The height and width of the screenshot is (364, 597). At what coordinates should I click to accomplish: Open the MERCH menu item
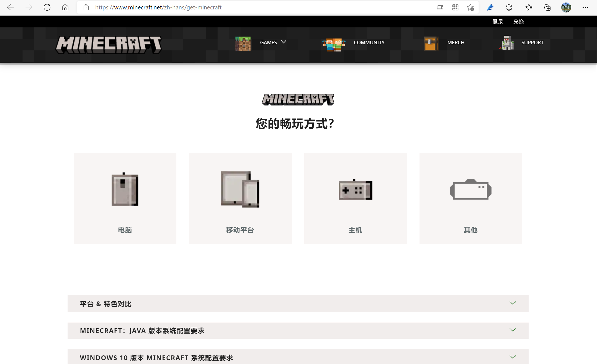[456, 43]
